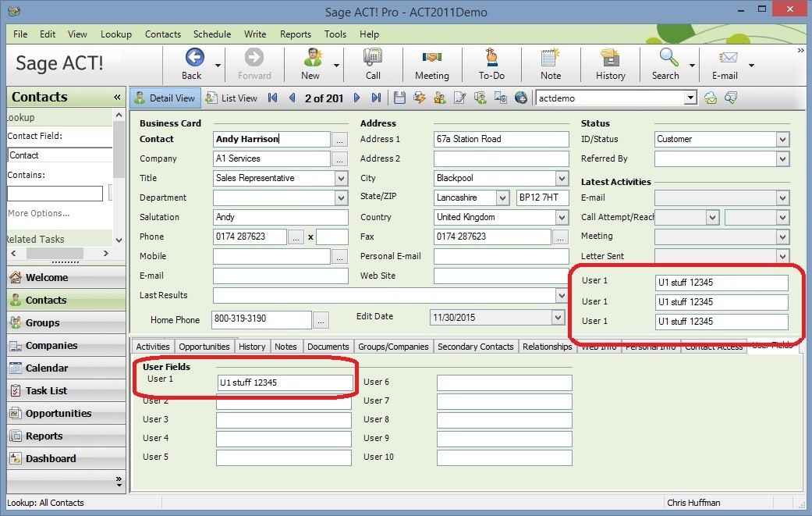Open Groups in the navigation bar
The image size is (812, 516).
point(66,322)
